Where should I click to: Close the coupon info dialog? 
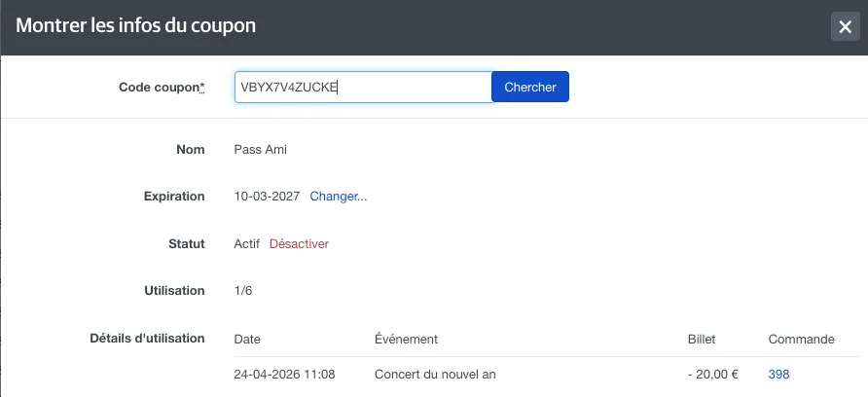coord(846,26)
